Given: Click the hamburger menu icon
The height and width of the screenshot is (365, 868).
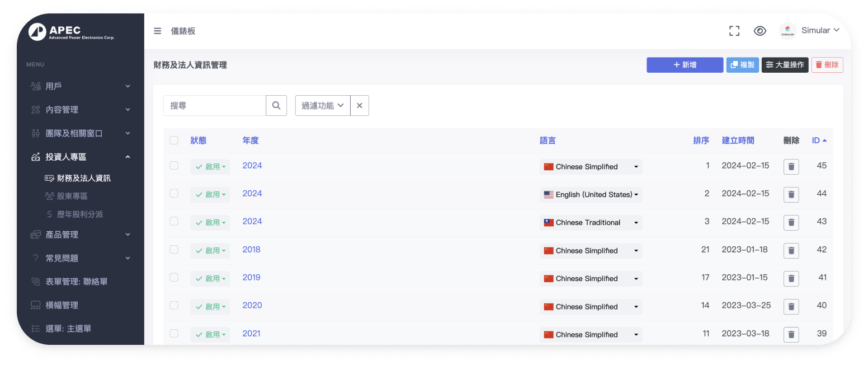Looking at the screenshot, I should [158, 31].
